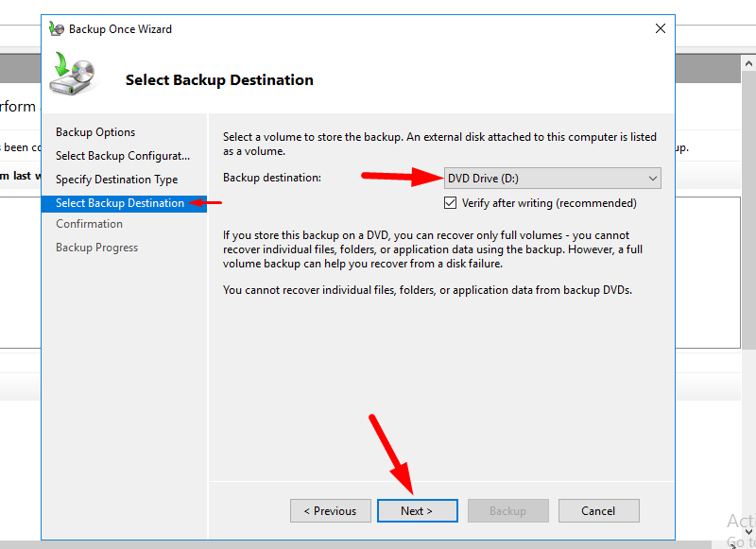Screen dimensions: 756x549
Task: Click the Select Backup Destination page heading
Action: 219,80
